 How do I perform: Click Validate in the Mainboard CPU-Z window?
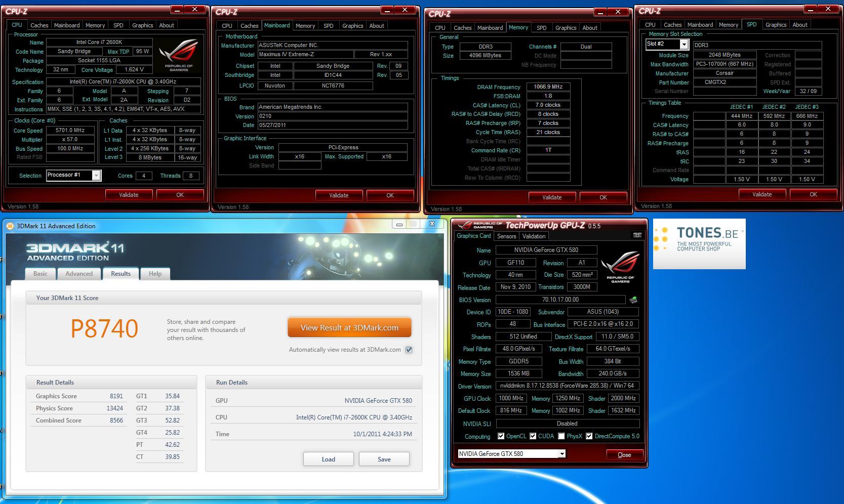(339, 195)
